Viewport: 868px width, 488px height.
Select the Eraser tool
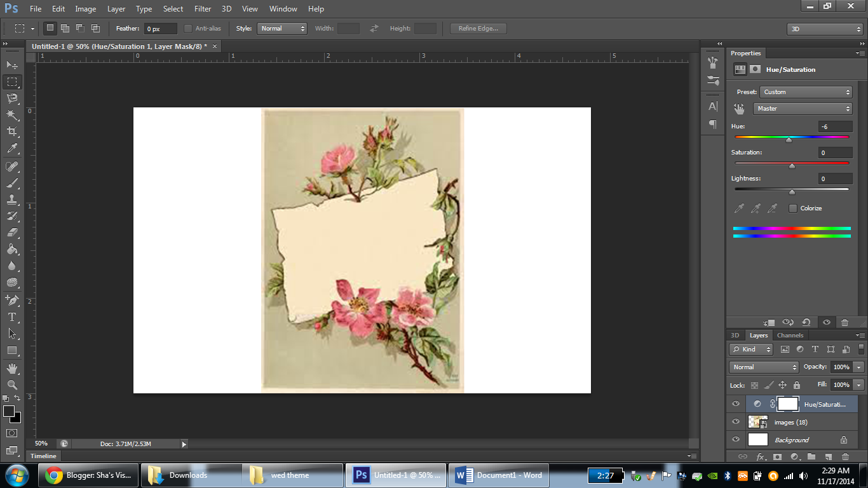click(12, 233)
